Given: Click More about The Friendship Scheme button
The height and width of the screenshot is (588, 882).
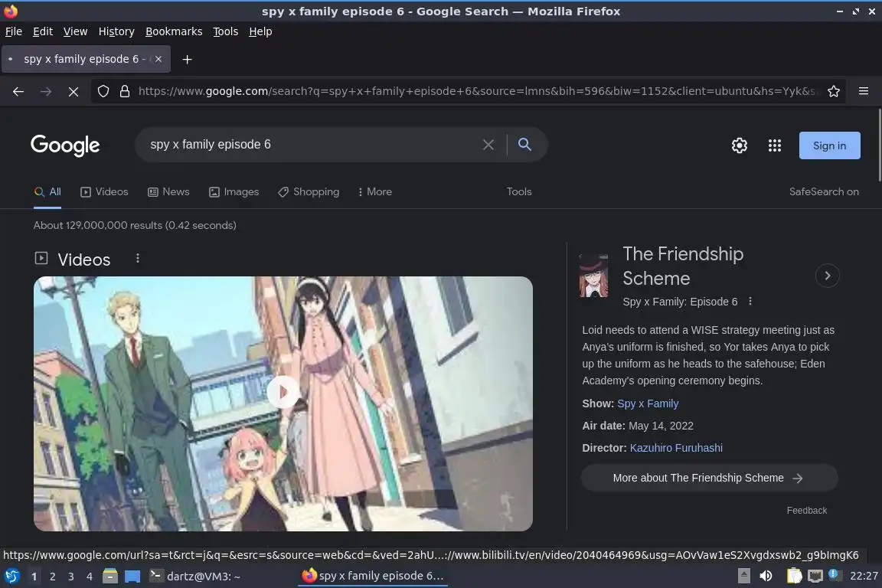Looking at the screenshot, I should pos(709,478).
